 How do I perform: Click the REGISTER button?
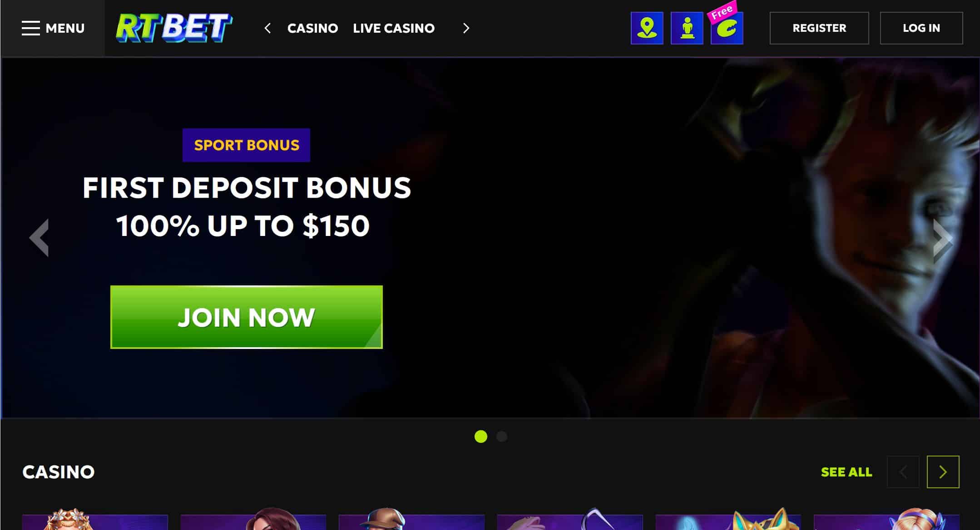(819, 28)
